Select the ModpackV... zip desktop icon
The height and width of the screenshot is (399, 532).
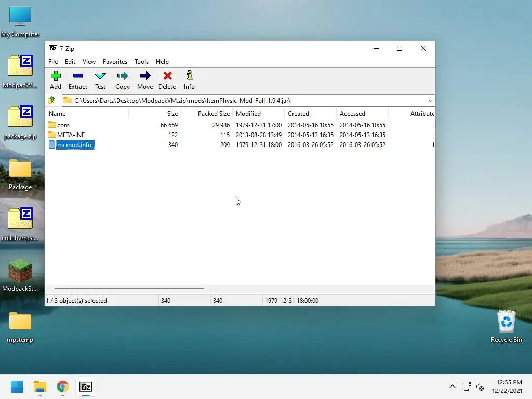[20, 71]
